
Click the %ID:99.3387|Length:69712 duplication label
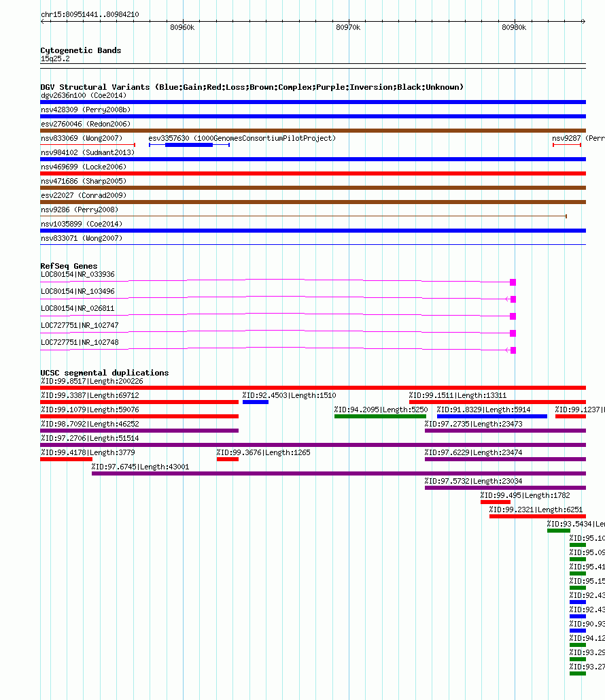tap(90, 395)
